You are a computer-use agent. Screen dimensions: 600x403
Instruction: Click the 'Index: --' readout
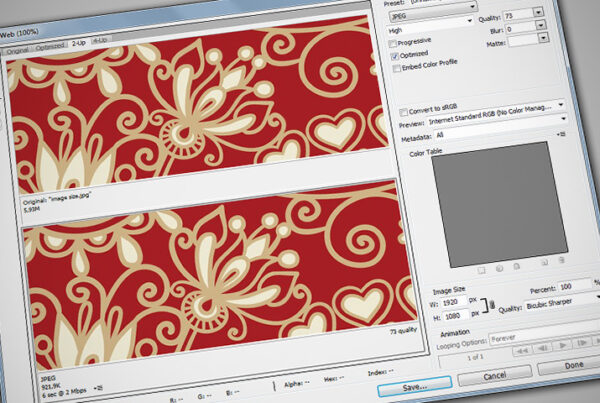click(380, 372)
